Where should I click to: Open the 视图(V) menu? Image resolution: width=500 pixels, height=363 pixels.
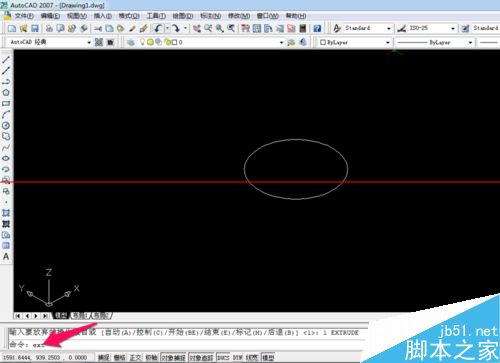pos(77,16)
